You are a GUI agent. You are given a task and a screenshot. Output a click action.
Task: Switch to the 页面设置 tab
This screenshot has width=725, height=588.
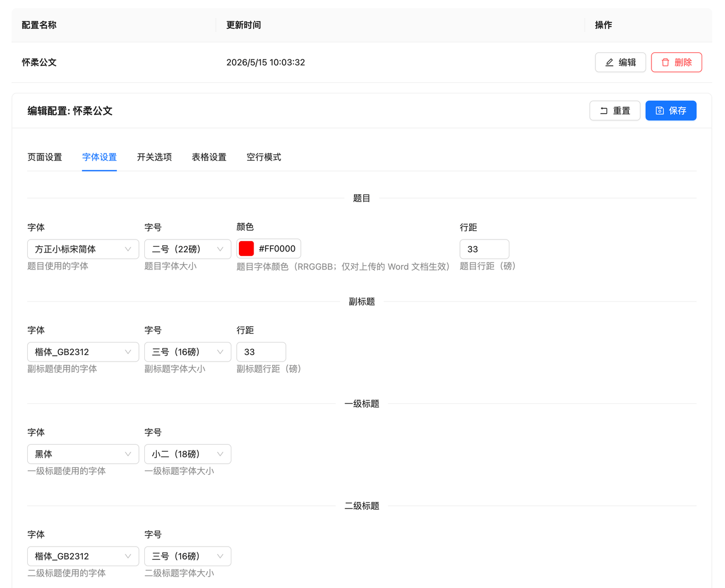(x=45, y=157)
